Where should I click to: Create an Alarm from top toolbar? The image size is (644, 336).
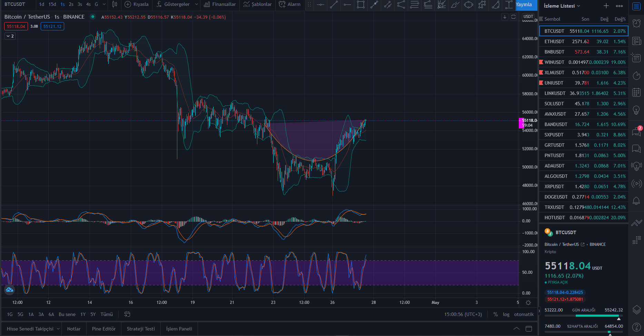290,4
